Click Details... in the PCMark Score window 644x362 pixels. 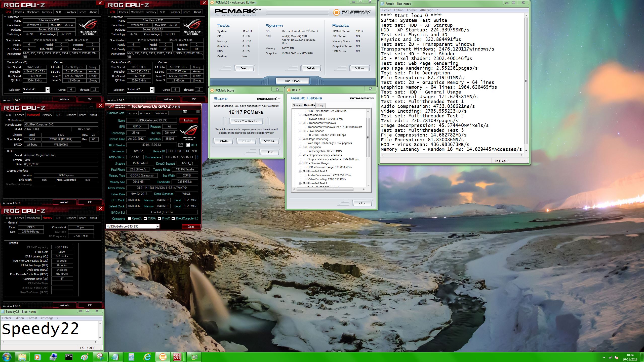[x=224, y=141]
